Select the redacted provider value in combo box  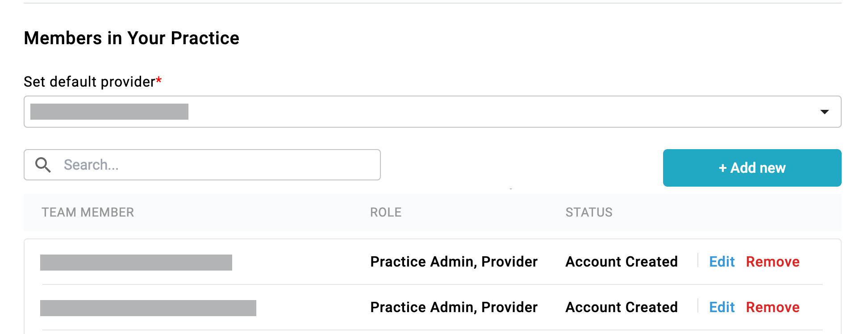pos(109,112)
